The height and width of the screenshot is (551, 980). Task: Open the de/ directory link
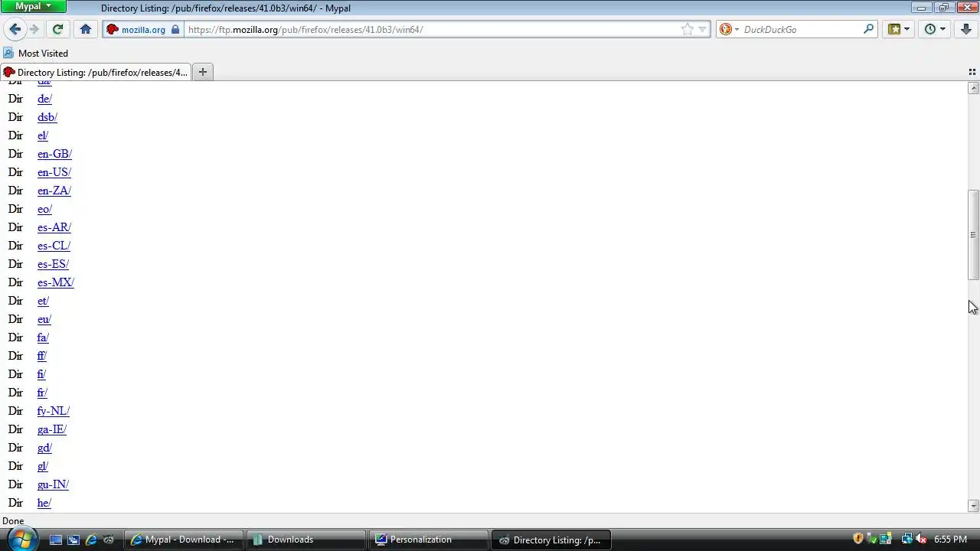[44, 99]
